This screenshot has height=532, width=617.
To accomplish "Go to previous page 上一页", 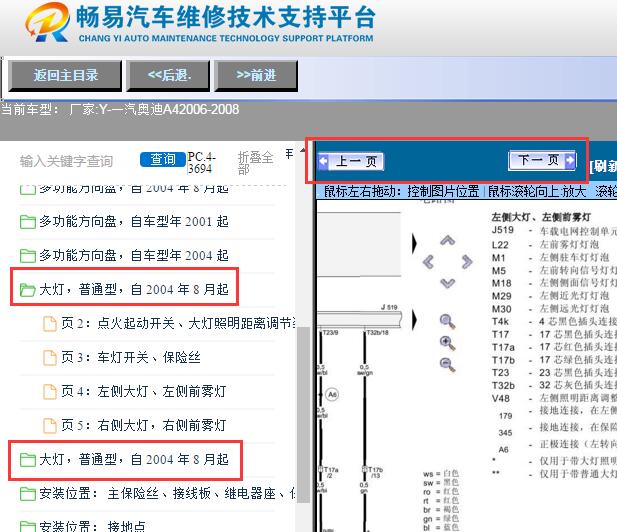I will coord(351,161).
